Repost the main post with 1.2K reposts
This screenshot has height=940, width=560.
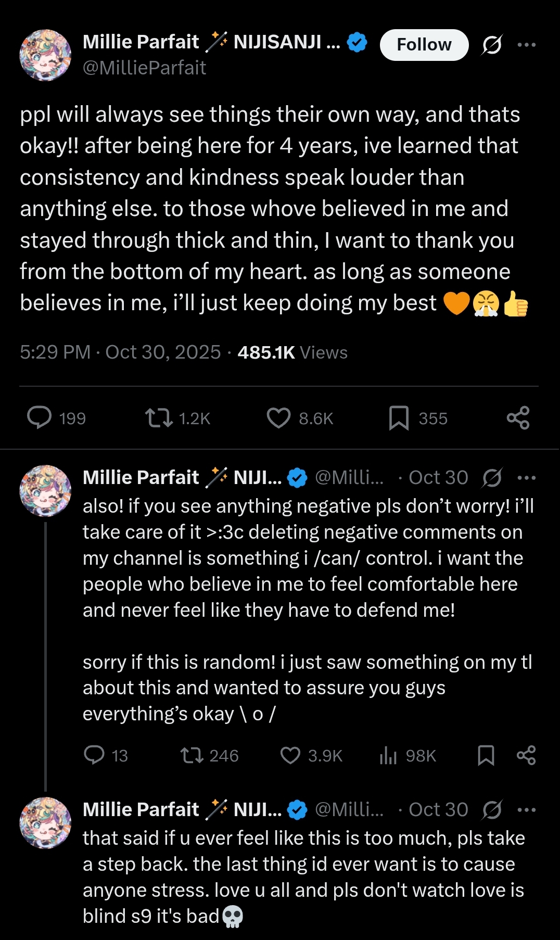pos(159,418)
